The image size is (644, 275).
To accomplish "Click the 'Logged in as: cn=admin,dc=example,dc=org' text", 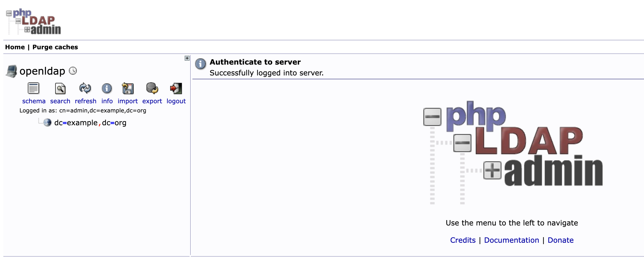I will click(x=83, y=111).
